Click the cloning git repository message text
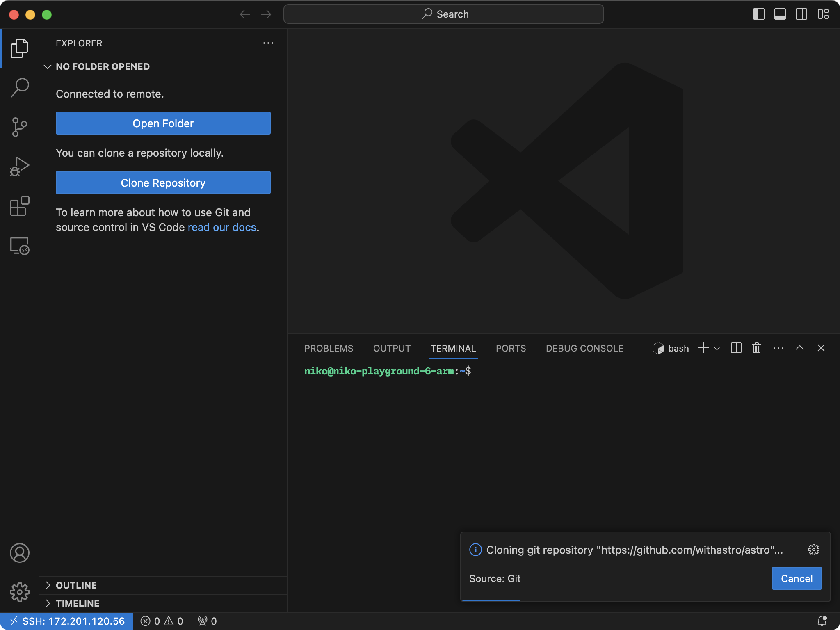The height and width of the screenshot is (630, 840). tap(635, 550)
